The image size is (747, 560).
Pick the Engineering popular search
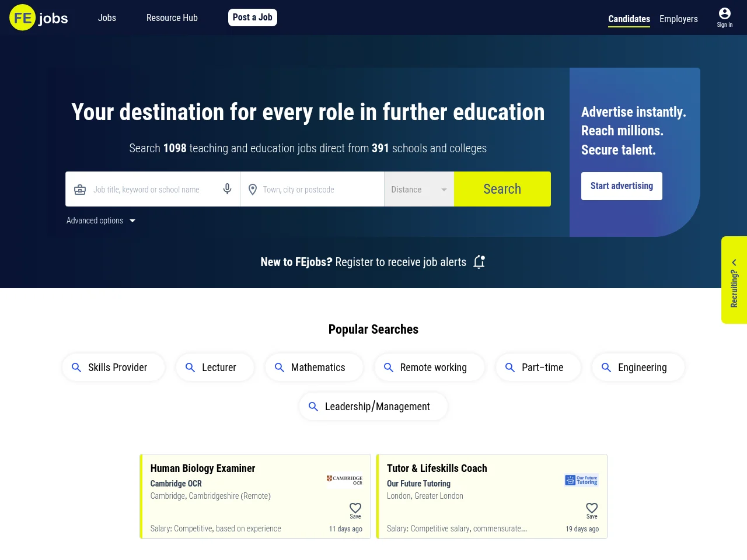pyautogui.click(x=638, y=367)
